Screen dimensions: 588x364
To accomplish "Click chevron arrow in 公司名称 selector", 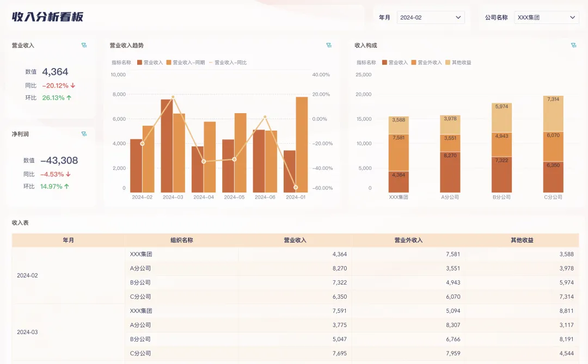I will pos(573,17).
